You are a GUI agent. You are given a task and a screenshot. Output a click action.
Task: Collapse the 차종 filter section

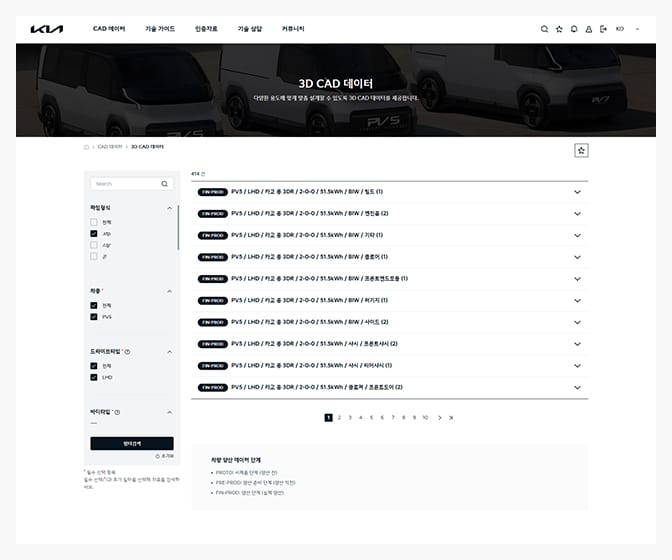(170, 291)
